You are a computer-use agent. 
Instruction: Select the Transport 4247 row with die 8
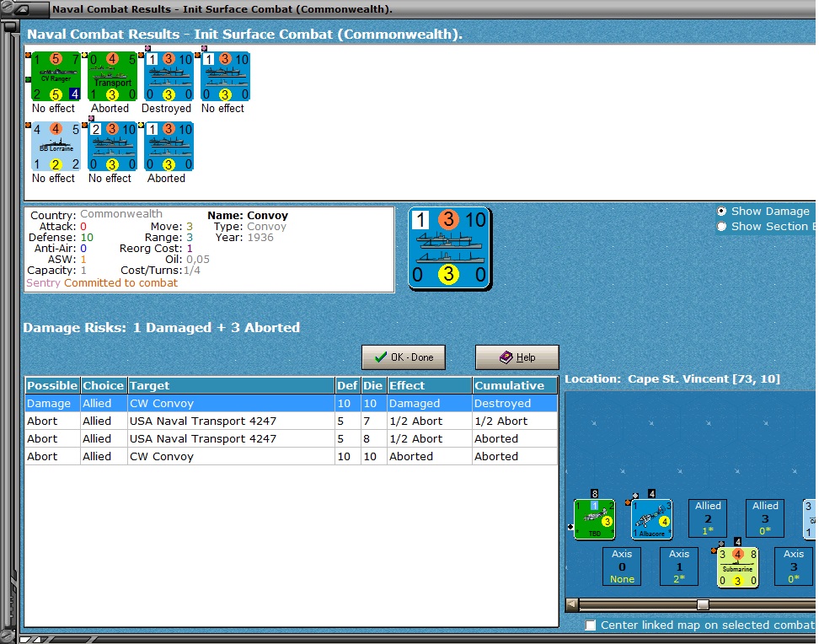click(x=291, y=438)
